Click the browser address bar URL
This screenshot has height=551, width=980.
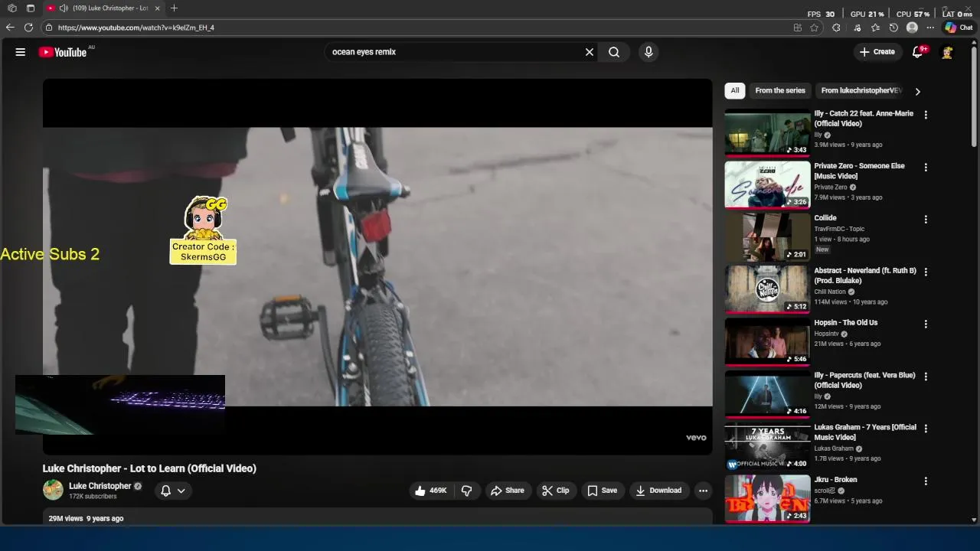click(x=136, y=28)
